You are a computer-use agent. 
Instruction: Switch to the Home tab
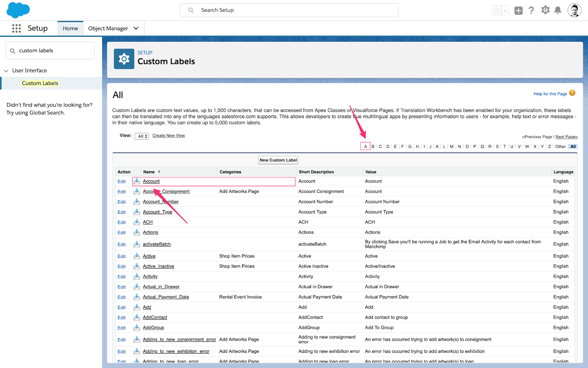[x=70, y=28]
